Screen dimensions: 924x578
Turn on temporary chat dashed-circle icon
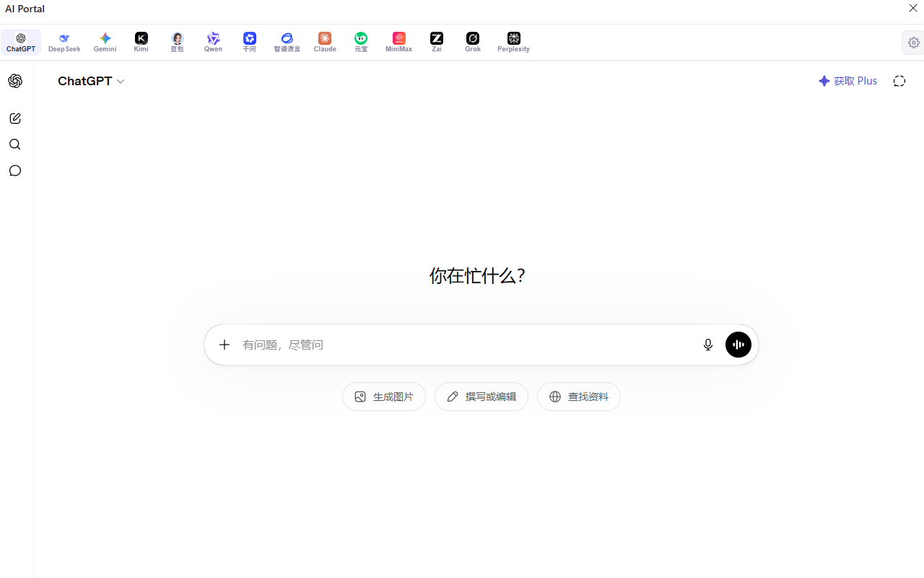tap(899, 81)
